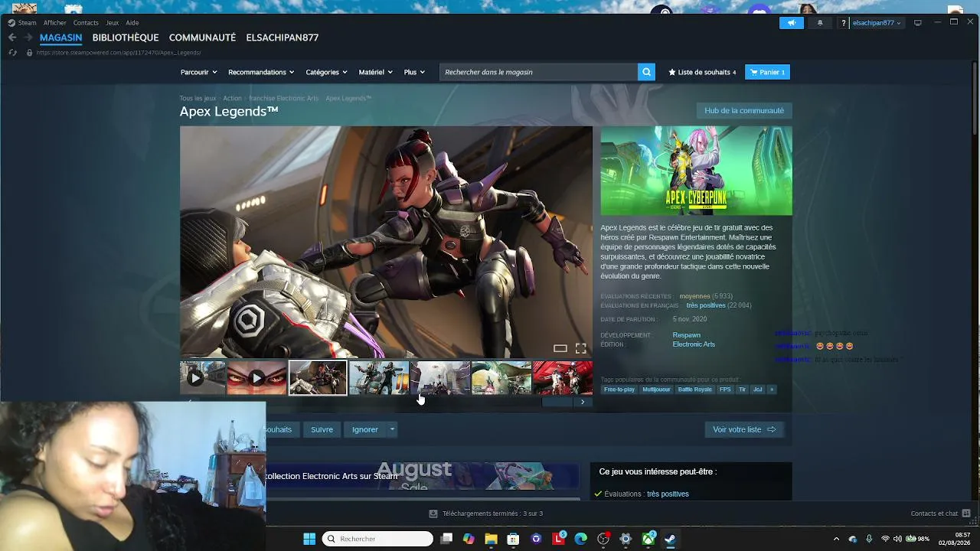Play the first trailer thumbnail
The image size is (980, 551).
[203, 378]
